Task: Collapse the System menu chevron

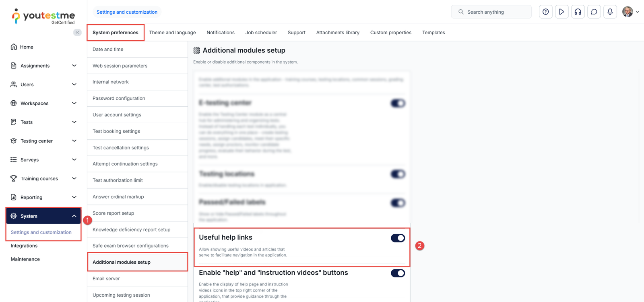Action: point(74,216)
